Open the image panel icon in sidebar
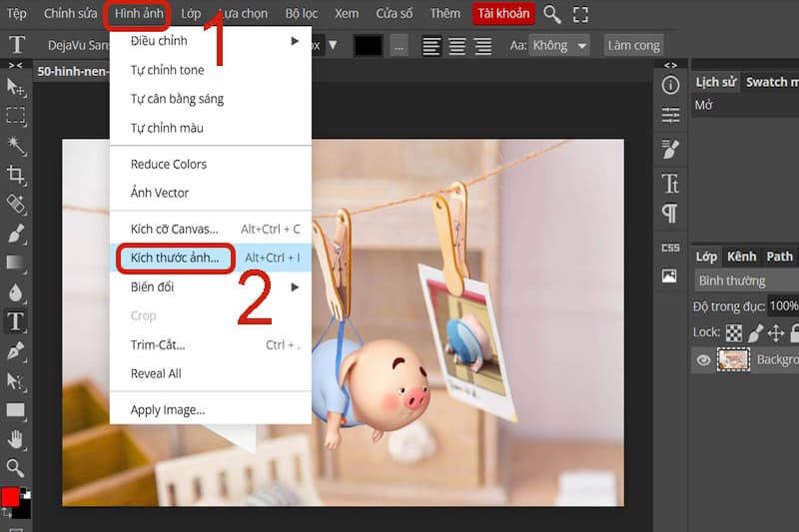The width and height of the screenshot is (799, 532). [669, 275]
